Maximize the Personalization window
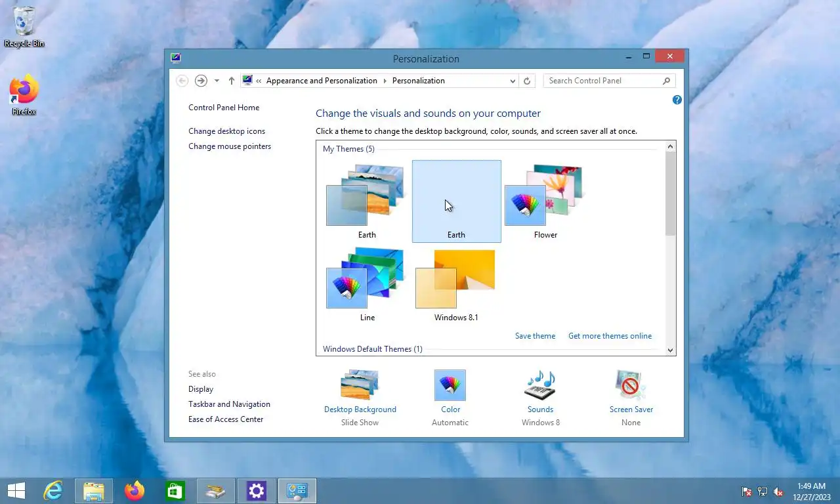This screenshot has width=840, height=504. (646, 57)
